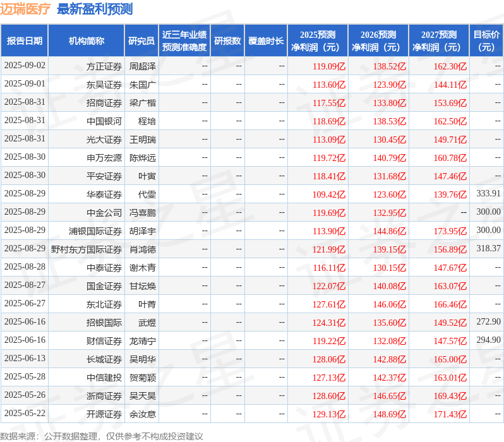Click the target price 333.91
Image resolution: width=504 pixels, height=442 pixels.
point(489,193)
